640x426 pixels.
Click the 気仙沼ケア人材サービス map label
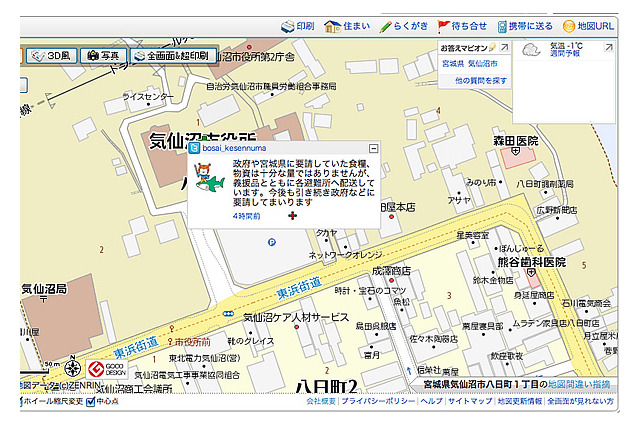coord(296,317)
